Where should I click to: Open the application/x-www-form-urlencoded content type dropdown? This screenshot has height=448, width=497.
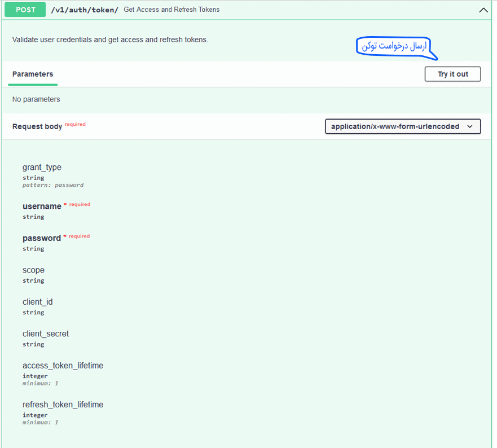coord(403,126)
